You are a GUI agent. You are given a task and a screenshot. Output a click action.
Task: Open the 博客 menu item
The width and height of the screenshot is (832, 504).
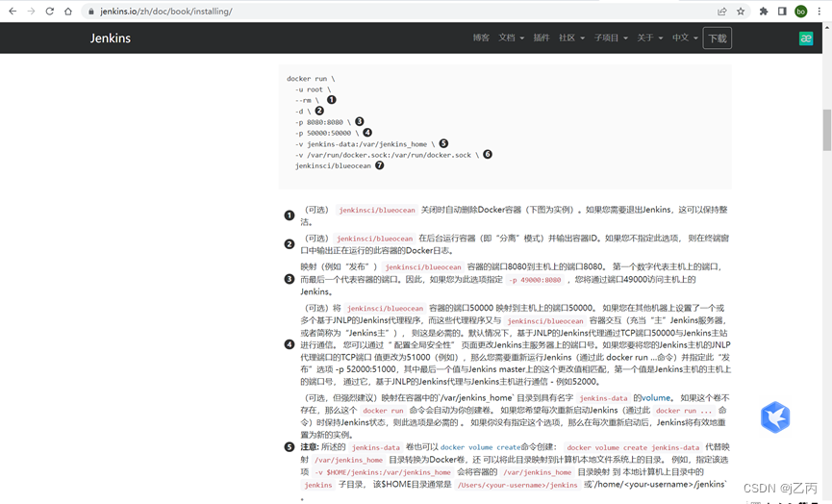[481, 38]
